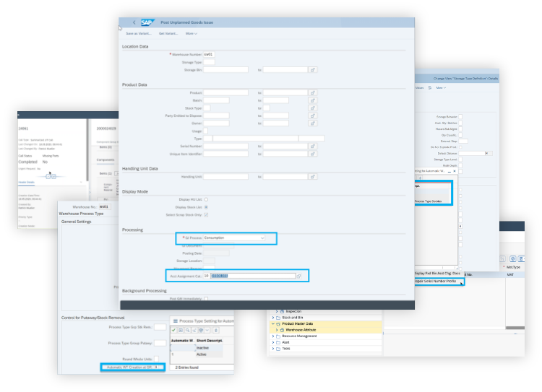This screenshot has width=542, height=392.
Task: Expand the Inspection tree node
Action: 277,312
